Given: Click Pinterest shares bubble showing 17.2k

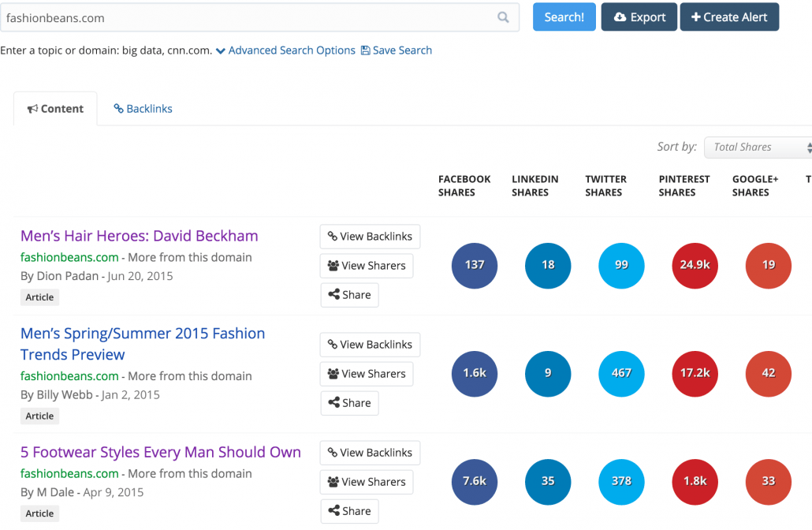Looking at the screenshot, I should coord(695,374).
